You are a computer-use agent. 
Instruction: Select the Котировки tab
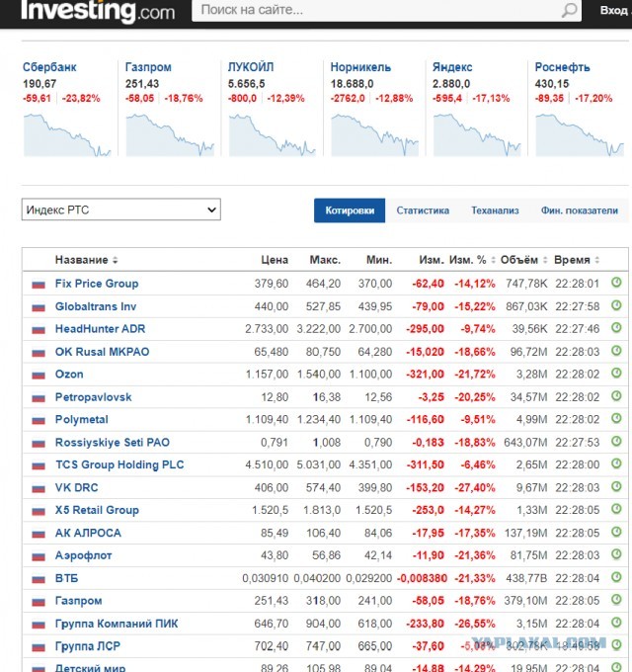(350, 210)
